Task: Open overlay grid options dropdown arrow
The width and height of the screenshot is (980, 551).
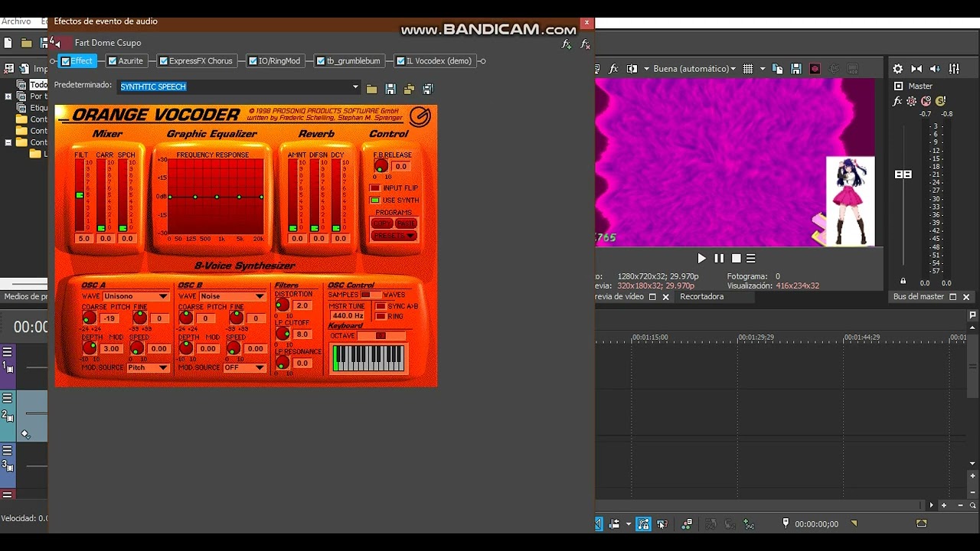Action: [x=763, y=69]
